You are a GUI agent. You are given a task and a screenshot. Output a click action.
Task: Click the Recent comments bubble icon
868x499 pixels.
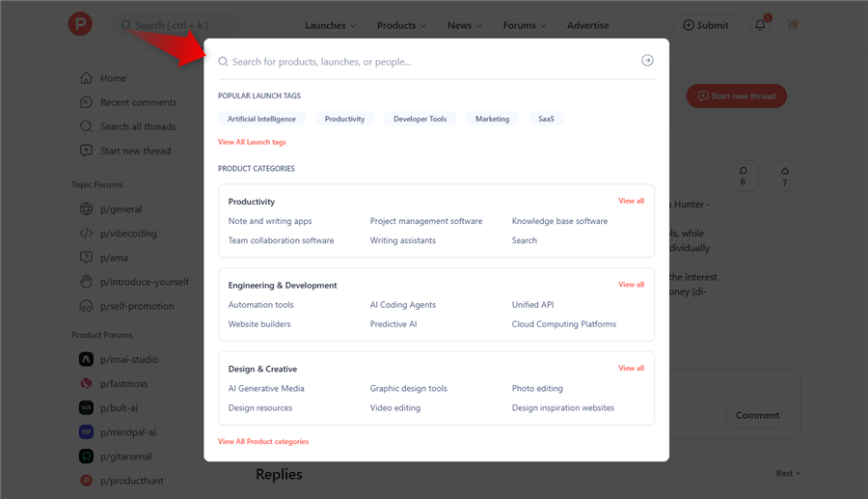click(86, 102)
